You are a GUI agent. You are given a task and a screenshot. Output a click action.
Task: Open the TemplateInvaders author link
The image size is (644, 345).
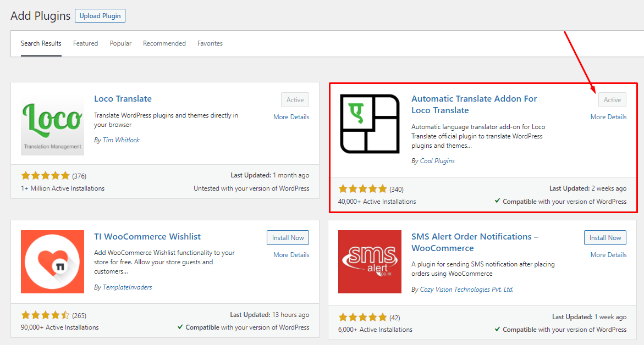pos(127,287)
